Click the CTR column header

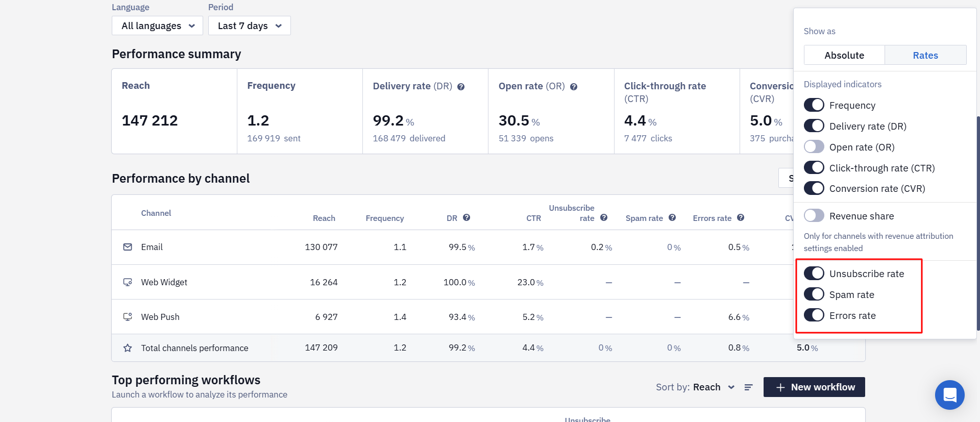(x=533, y=218)
